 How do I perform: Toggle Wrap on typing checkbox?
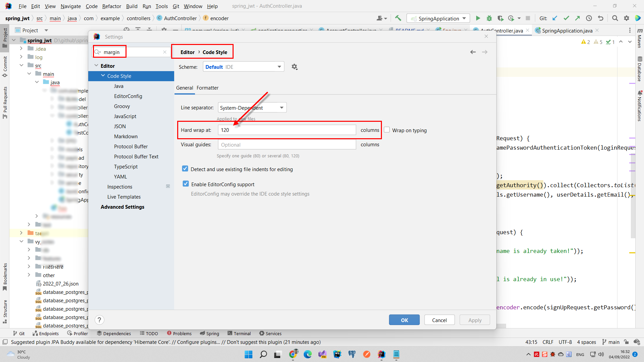pyautogui.click(x=387, y=130)
